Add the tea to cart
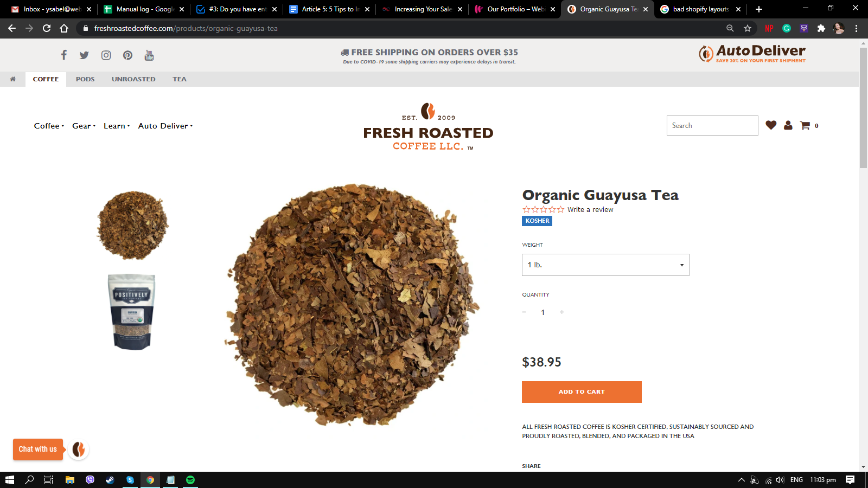Screen dimensions: 868x488 click(x=582, y=392)
